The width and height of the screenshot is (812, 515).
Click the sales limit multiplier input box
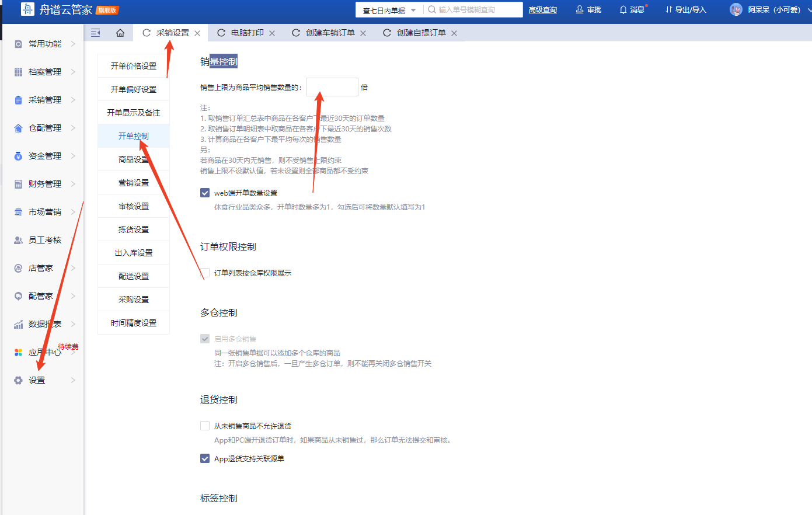[x=332, y=87]
